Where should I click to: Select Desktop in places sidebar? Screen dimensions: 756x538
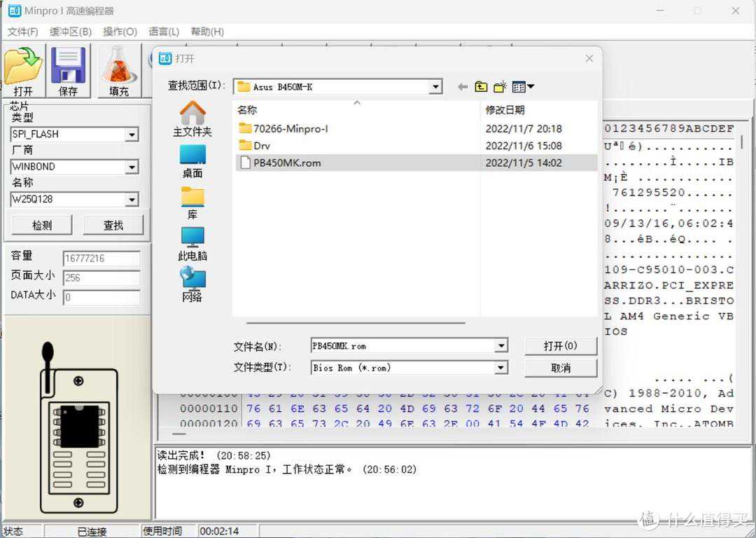coord(192,161)
